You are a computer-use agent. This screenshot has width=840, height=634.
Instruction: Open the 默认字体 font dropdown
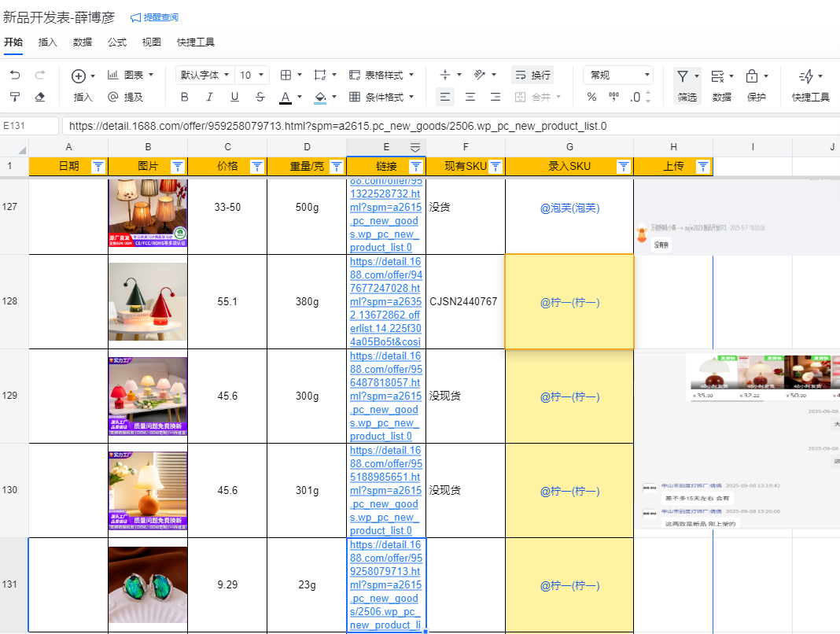point(204,76)
